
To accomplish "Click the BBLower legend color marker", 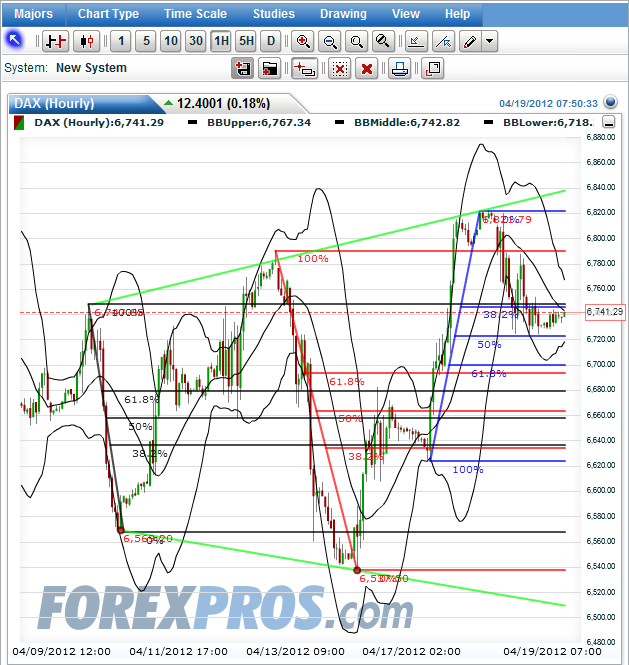I will 489,123.
